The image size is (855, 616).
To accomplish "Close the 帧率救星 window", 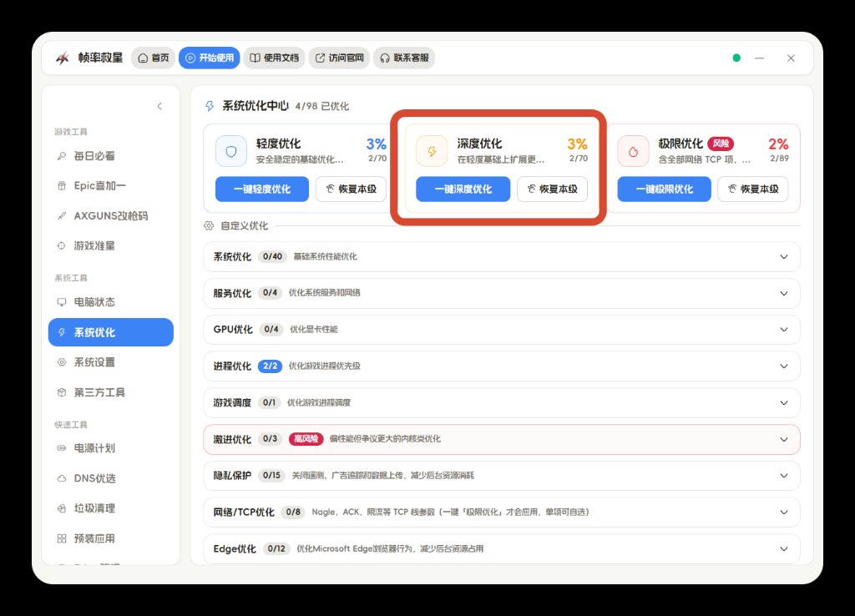I will pos(791,58).
